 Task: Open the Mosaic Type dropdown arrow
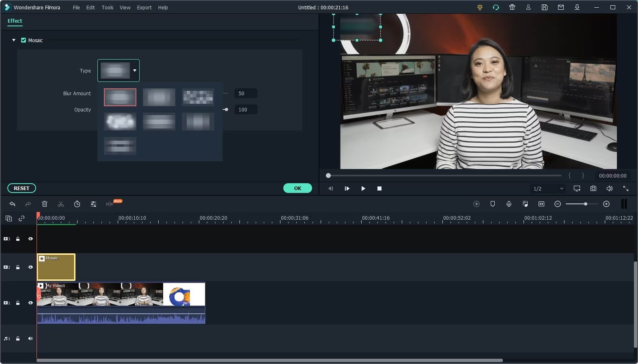pyautogui.click(x=135, y=71)
